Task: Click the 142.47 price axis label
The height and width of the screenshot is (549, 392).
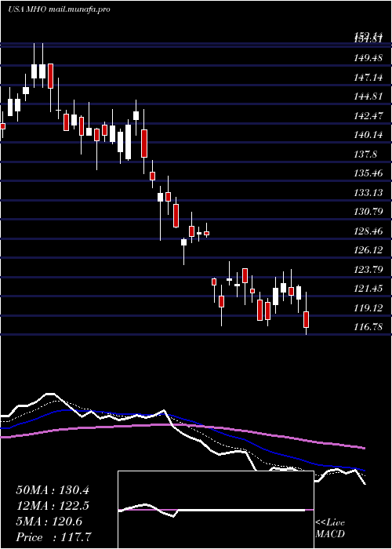Action: 368,115
